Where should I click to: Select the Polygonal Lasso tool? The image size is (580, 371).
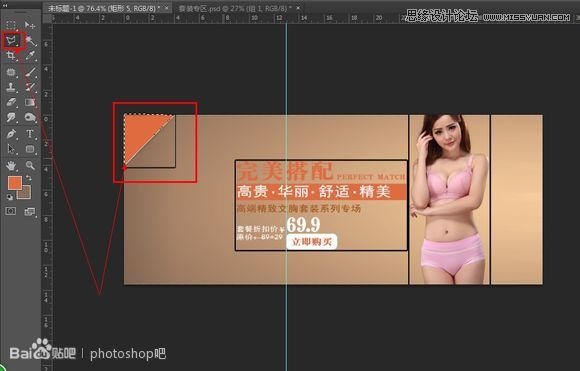click(x=11, y=40)
